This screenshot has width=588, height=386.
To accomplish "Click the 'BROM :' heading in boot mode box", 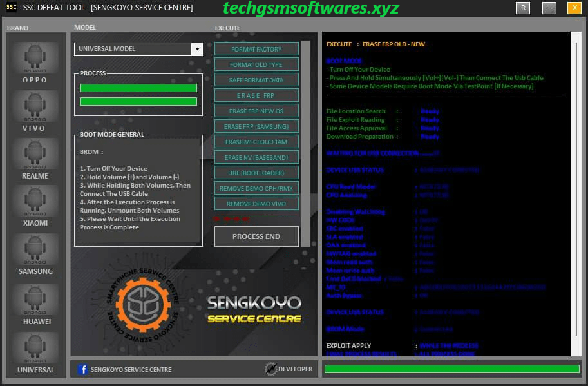I will [x=91, y=152].
